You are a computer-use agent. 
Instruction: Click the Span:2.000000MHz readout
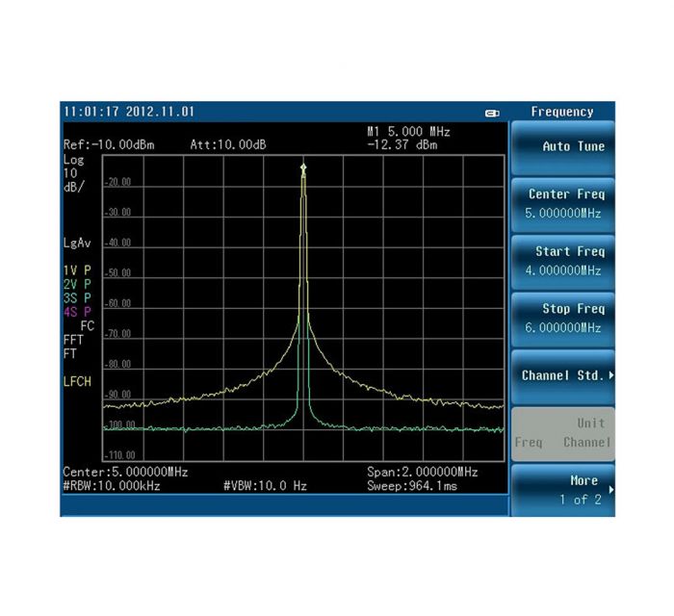(x=422, y=473)
